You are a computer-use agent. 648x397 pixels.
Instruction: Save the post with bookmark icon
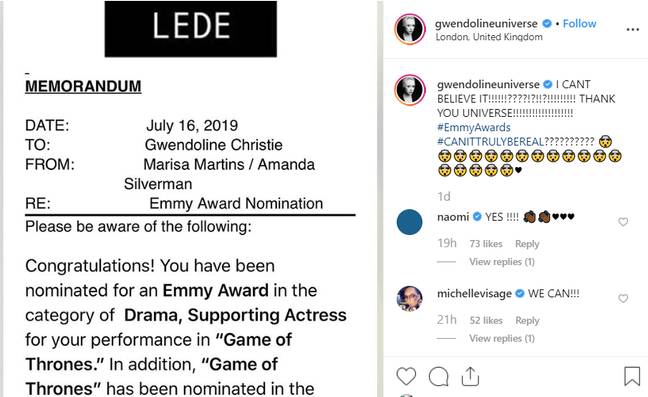coord(632,376)
